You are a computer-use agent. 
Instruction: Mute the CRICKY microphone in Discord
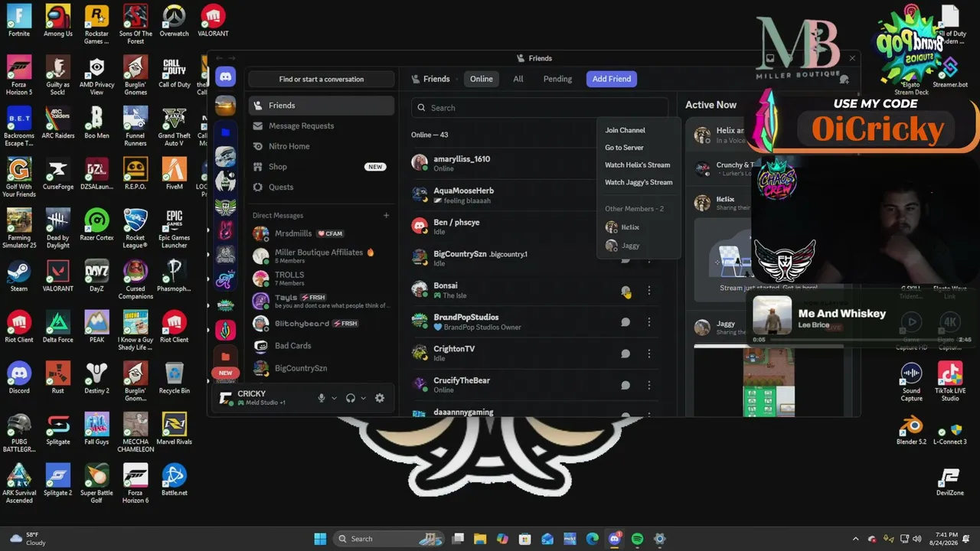tap(322, 398)
